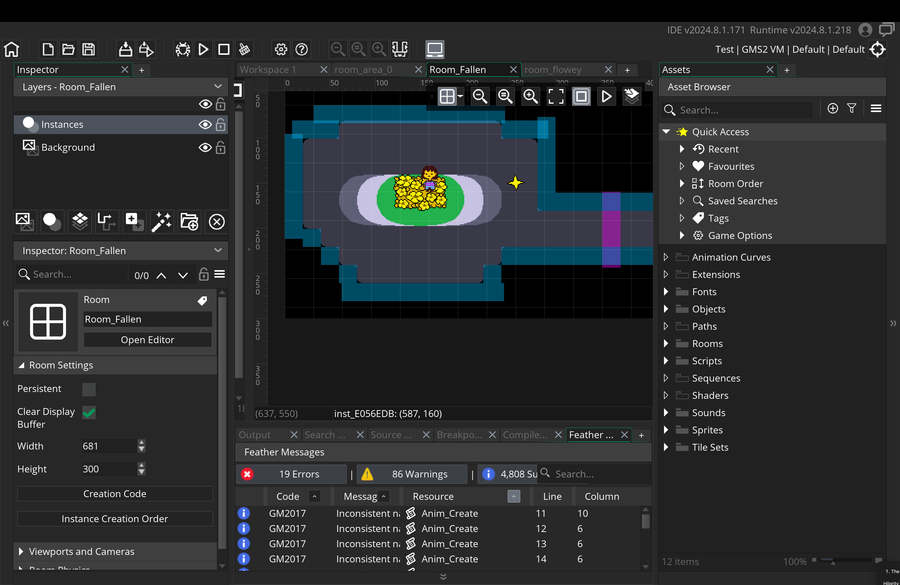
Task: Stop the running game
Action: 224,49
